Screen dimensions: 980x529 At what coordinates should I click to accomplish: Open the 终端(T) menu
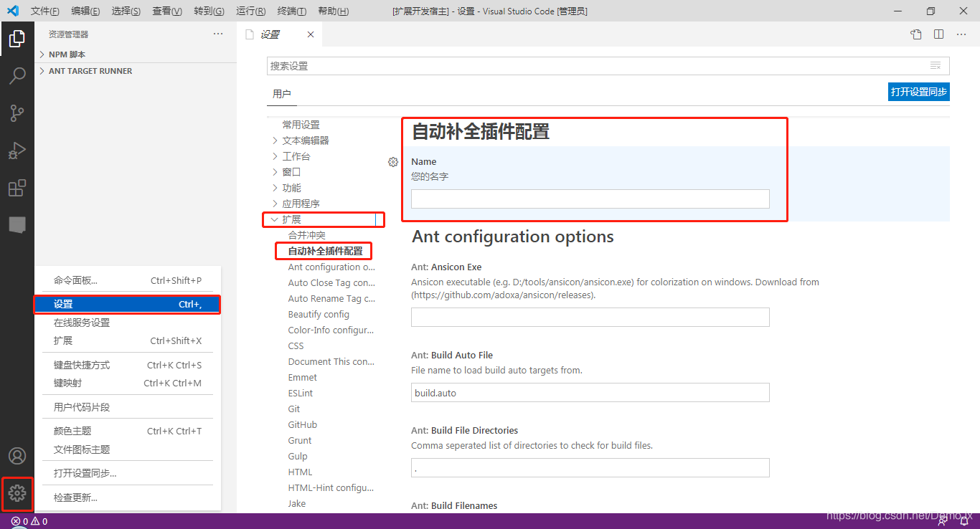pos(291,11)
